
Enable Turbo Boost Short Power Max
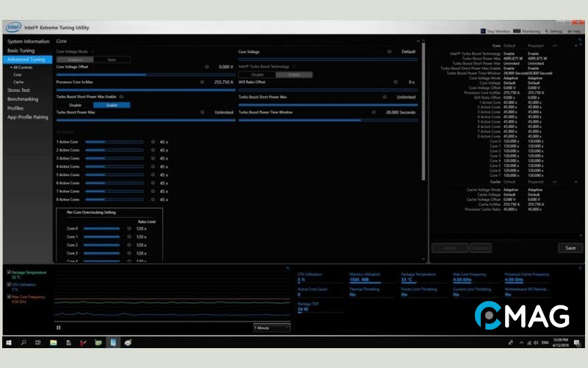112,105
